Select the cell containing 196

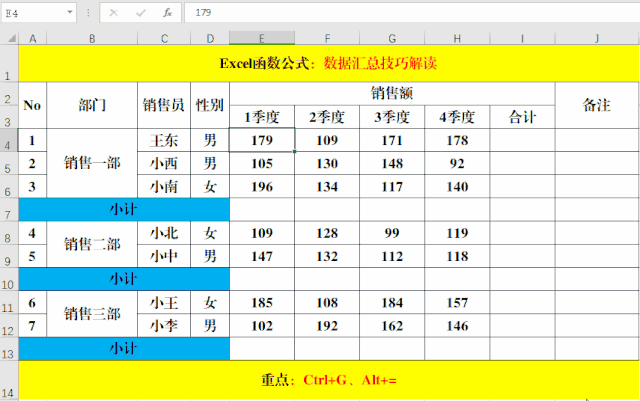click(x=262, y=187)
